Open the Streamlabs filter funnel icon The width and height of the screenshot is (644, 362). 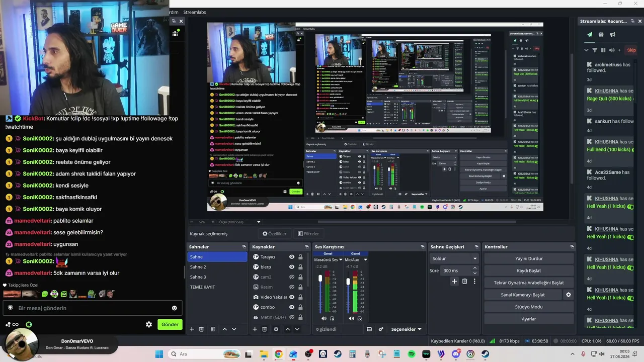[595, 50]
